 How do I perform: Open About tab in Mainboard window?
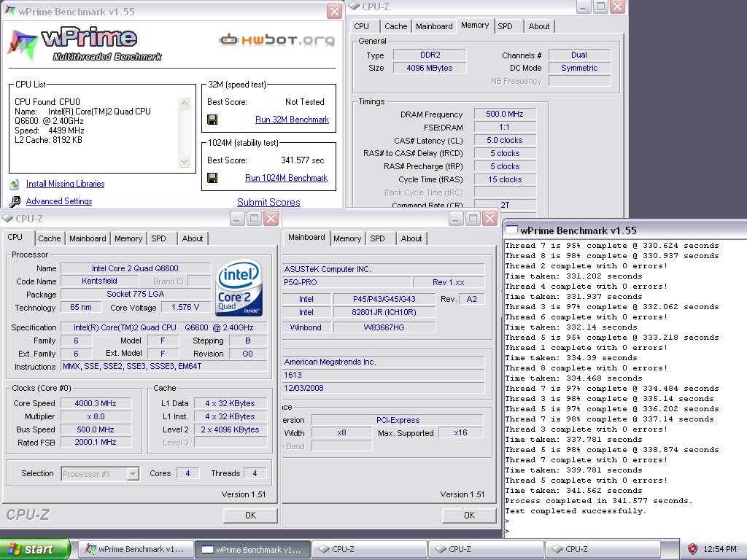point(411,238)
